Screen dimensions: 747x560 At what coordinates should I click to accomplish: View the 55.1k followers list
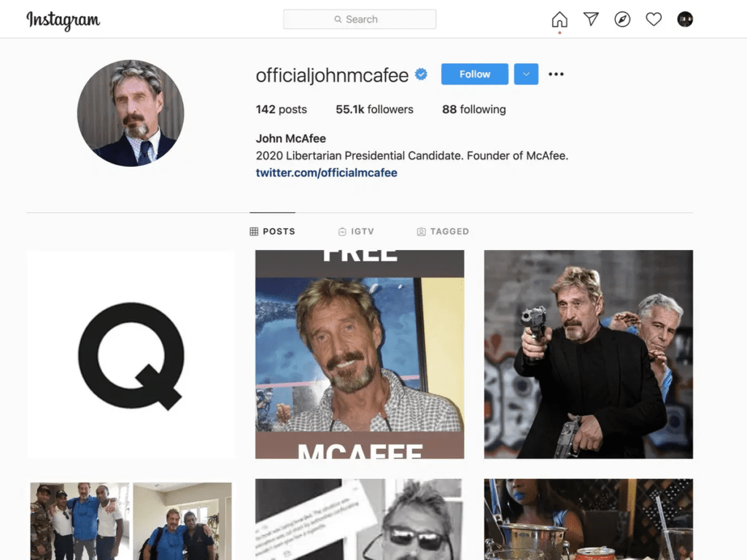(376, 109)
